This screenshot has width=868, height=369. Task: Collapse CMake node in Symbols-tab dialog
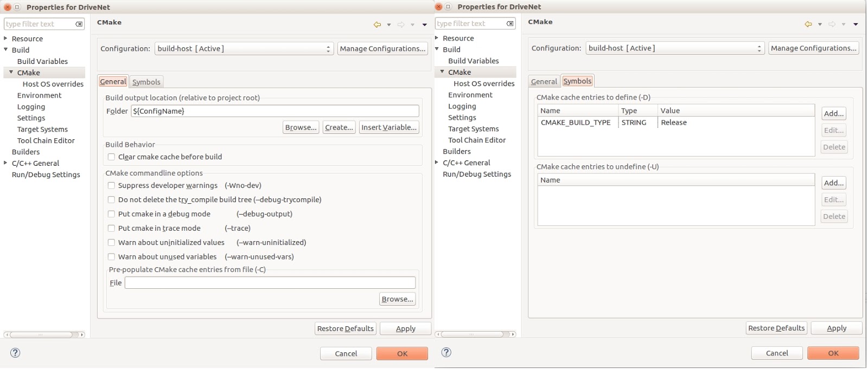coord(442,72)
